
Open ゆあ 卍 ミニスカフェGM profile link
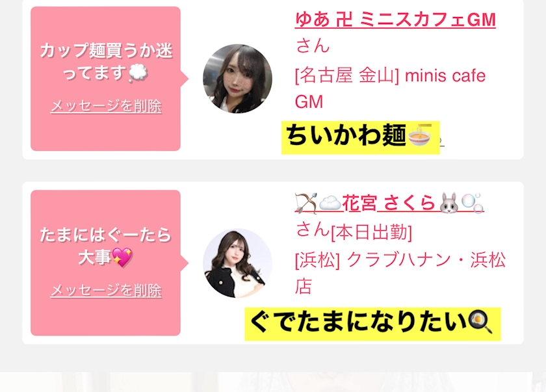tap(395, 20)
